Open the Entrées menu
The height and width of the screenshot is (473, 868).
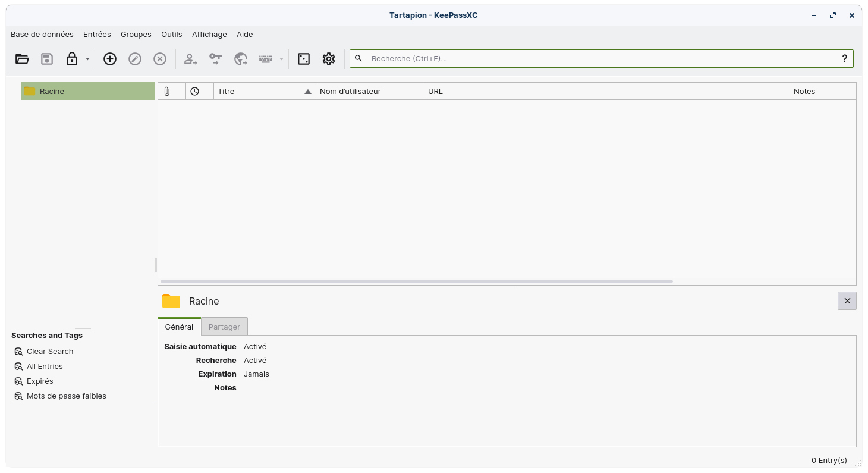(x=97, y=35)
